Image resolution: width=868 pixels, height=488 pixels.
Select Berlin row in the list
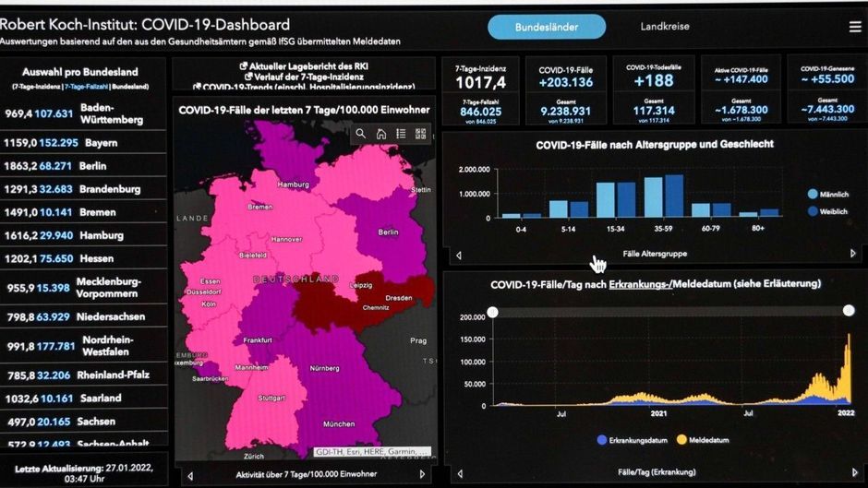point(83,166)
